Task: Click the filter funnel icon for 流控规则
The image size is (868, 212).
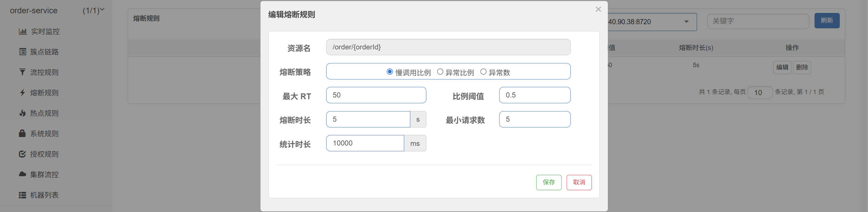Action: [x=22, y=72]
